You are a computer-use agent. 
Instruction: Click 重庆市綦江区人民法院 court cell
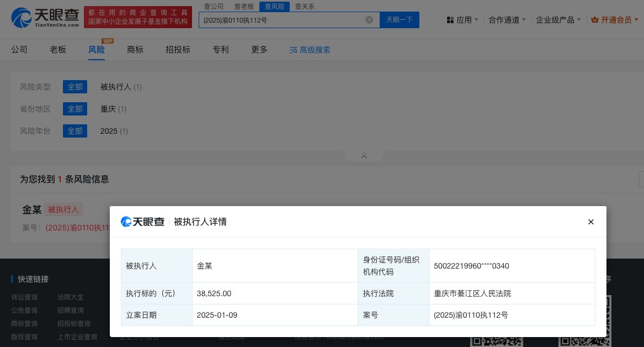click(512, 293)
